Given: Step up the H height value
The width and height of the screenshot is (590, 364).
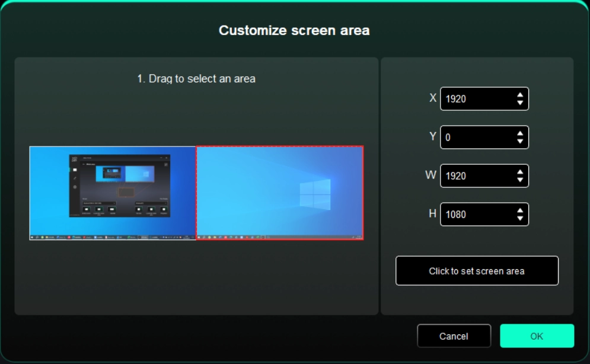Looking at the screenshot, I should (520, 210).
